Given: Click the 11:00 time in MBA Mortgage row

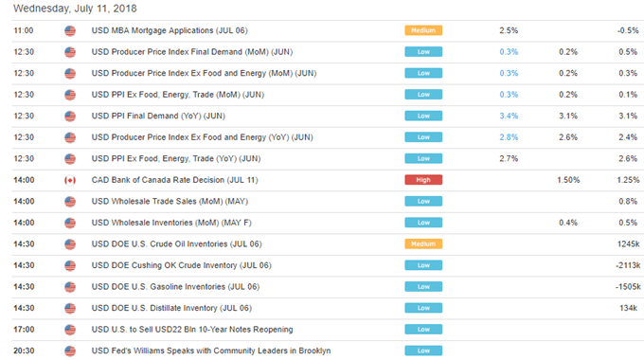Looking at the screenshot, I should [24, 30].
